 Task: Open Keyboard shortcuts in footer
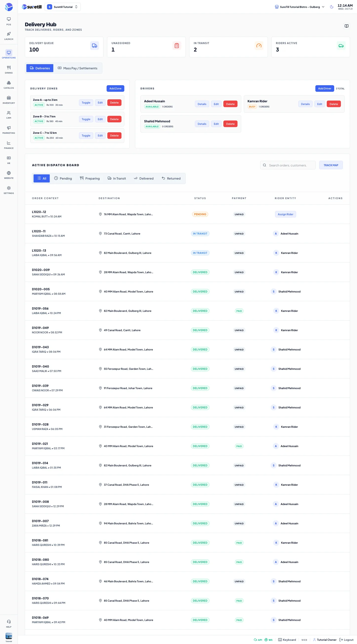pyautogui.click(x=287, y=640)
